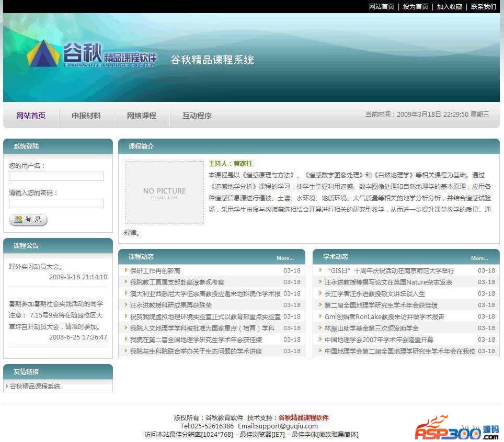Click 设为首页 in the top bar

tap(415, 7)
